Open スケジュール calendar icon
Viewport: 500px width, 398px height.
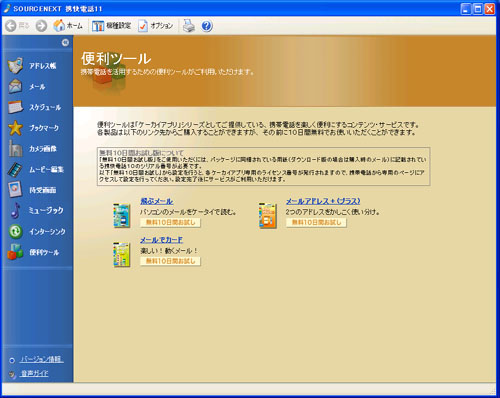15,107
